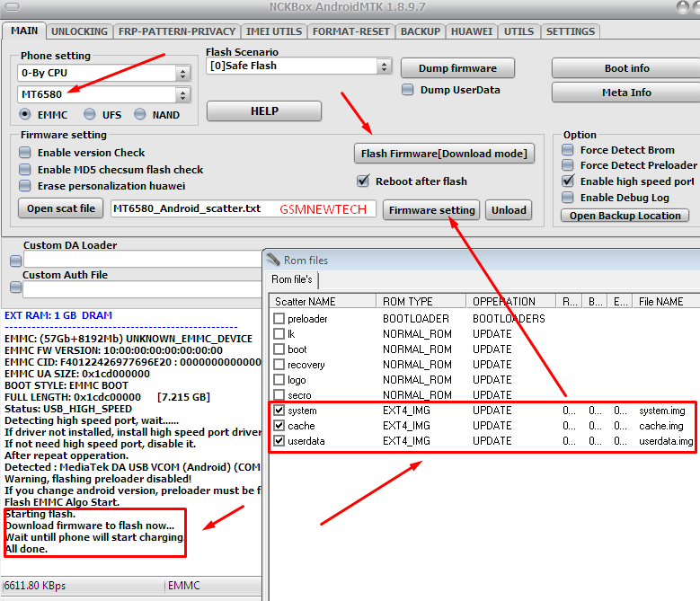Toggle Enable Debug Log option
Screen dimensions: 700x601
click(x=567, y=198)
